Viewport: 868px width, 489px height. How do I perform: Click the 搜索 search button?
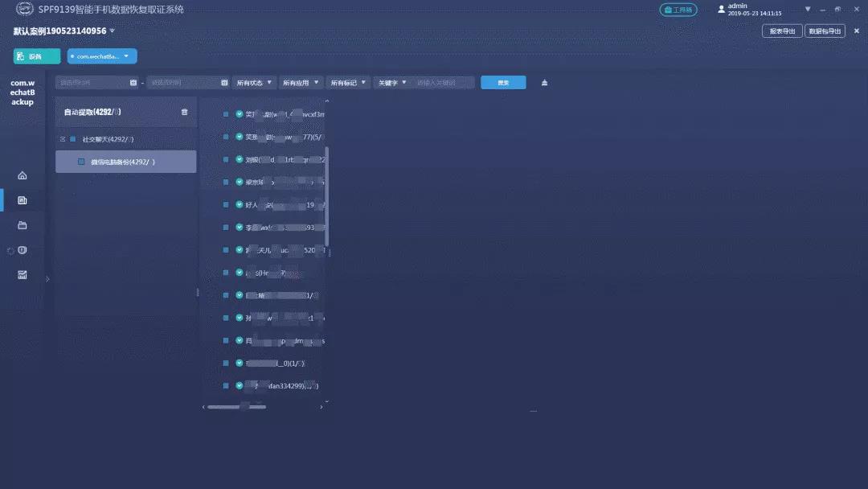[503, 83]
